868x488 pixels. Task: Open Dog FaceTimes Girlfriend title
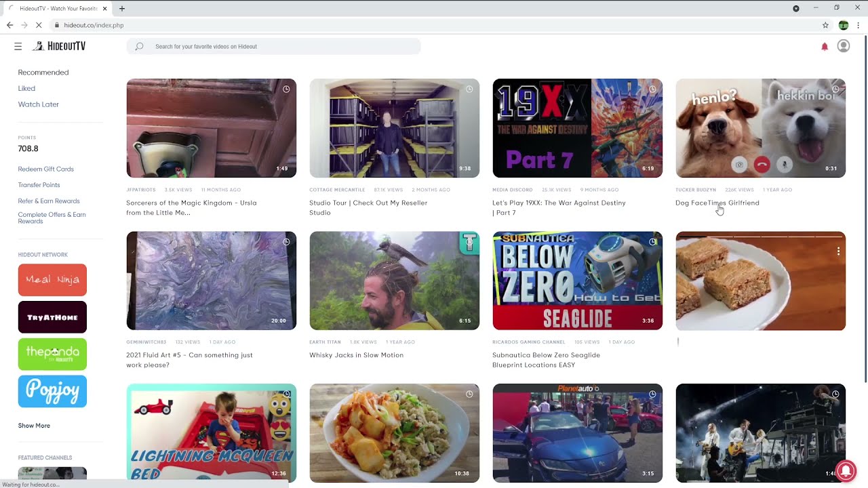(717, 203)
